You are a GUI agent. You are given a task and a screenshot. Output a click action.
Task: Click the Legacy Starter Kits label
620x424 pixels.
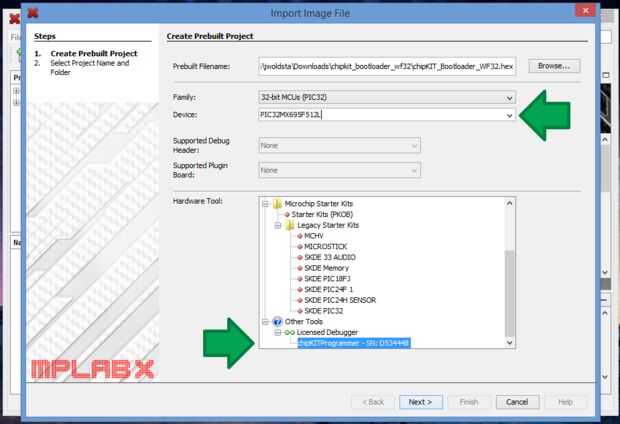(x=328, y=225)
